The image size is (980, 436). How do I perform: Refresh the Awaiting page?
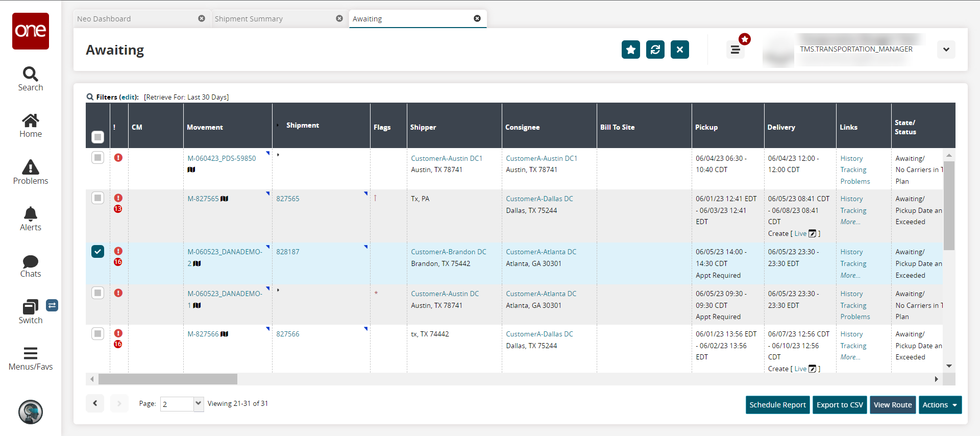point(655,50)
